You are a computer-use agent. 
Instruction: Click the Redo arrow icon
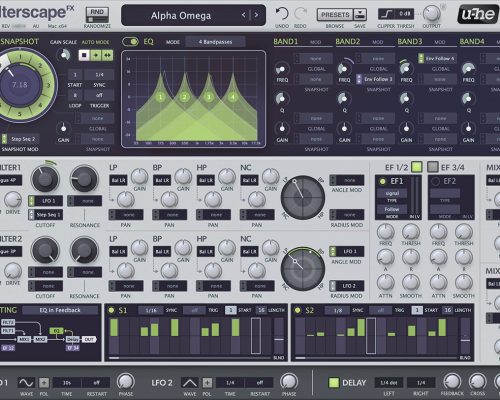[x=300, y=14]
